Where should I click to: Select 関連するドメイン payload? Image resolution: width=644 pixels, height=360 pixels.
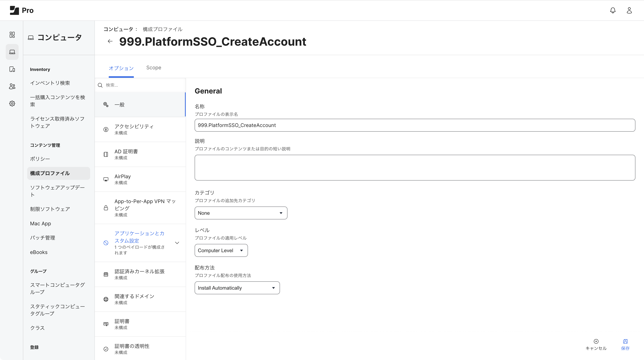coord(140,299)
